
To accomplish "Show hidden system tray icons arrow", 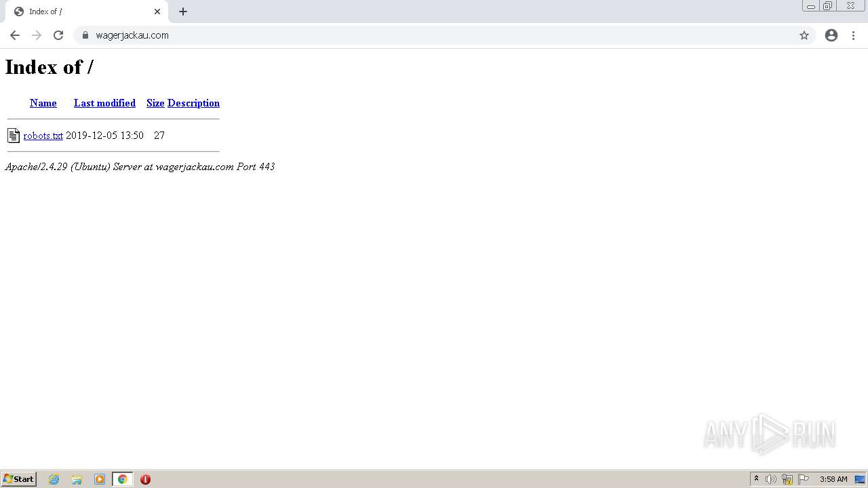I will click(x=756, y=479).
